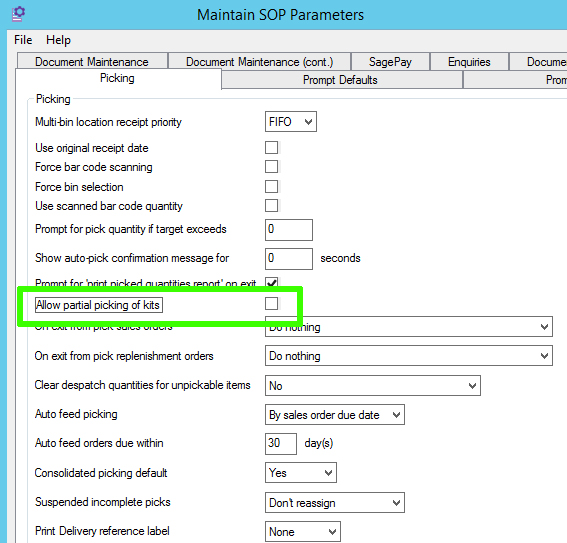
Task: Open the FIFO receipt priority dropdown
Action: [x=291, y=121]
